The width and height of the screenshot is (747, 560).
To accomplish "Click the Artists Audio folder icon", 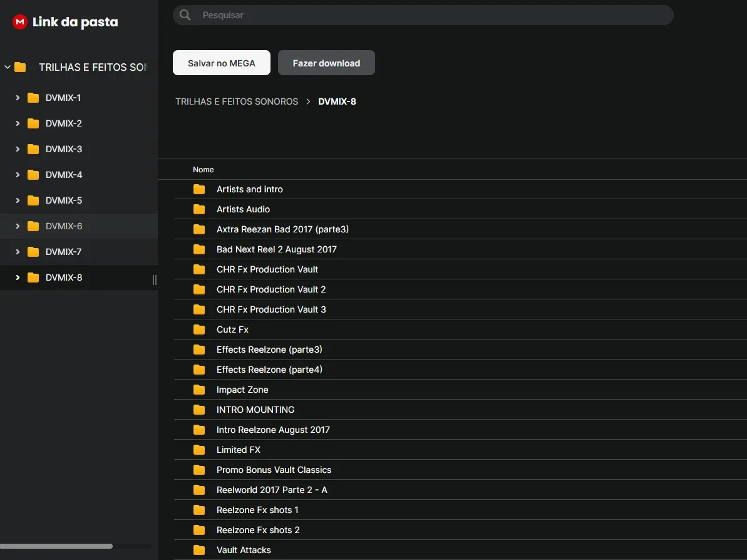I will 199,209.
